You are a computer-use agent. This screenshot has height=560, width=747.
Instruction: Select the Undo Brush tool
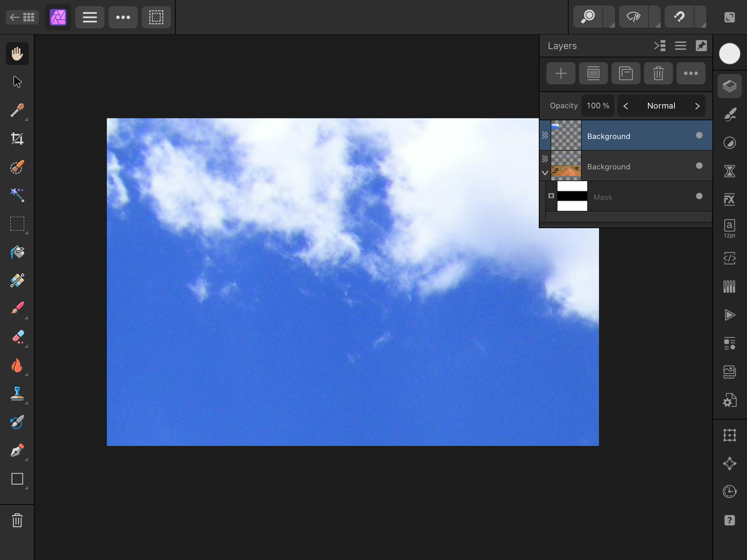17,422
